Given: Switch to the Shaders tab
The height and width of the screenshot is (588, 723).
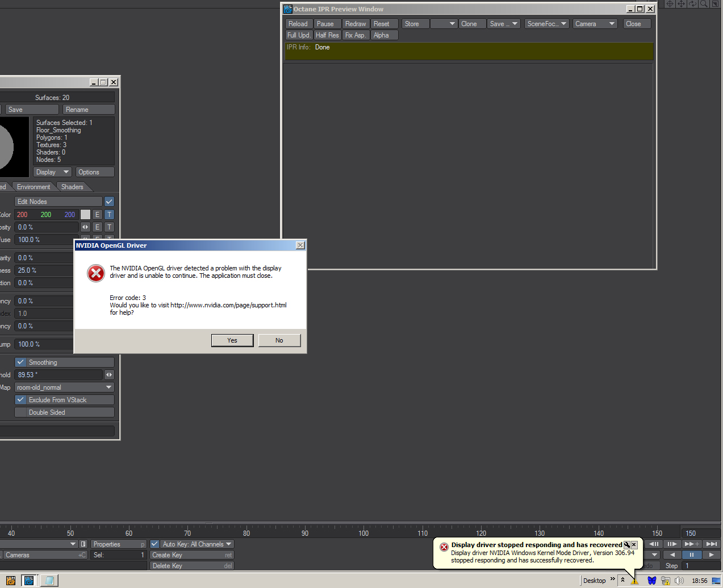Looking at the screenshot, I should [72, 187].
